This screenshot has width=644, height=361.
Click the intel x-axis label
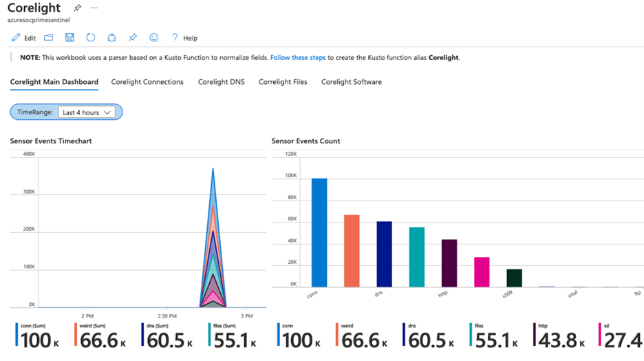(572, 294)
